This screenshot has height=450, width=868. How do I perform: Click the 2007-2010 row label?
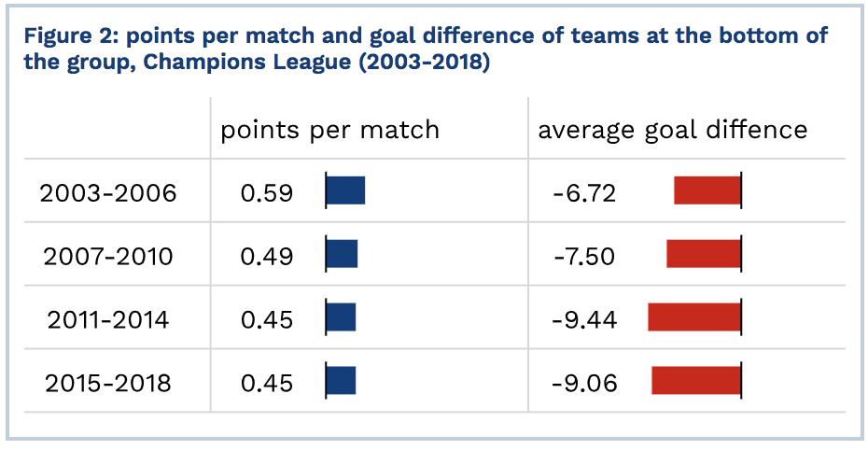click(x=108, y=256)
